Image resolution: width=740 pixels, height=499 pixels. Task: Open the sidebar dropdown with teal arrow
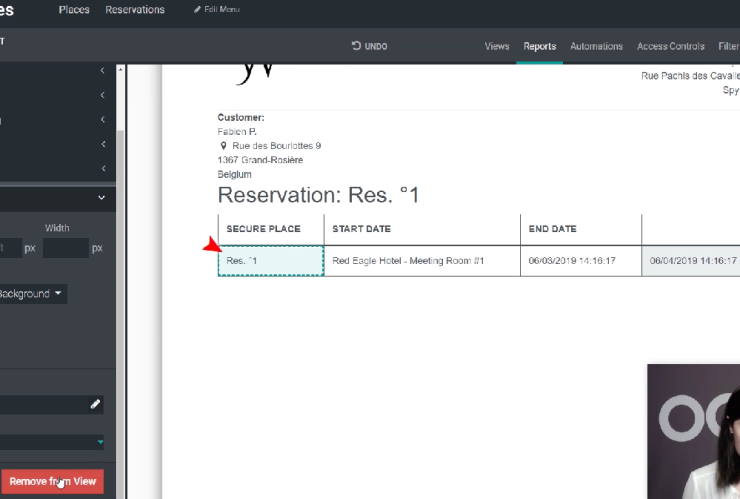tap(52, 442)
